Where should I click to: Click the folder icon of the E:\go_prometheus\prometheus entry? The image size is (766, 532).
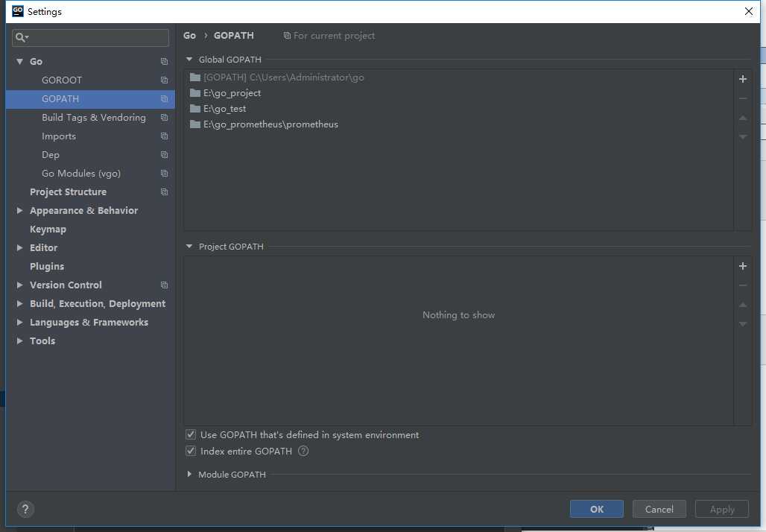pyautogui.click(x=195, y=124)
